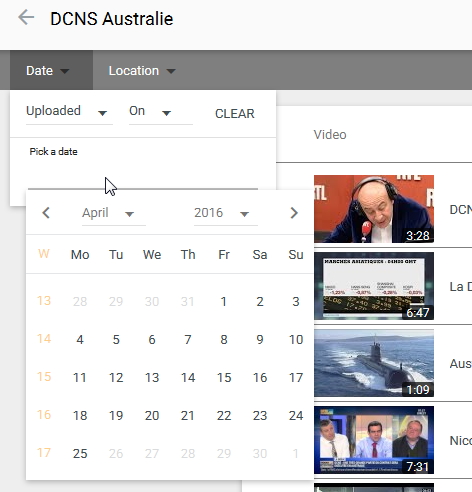
Task: Advance to next month in calendar
Action: (294, 213)
